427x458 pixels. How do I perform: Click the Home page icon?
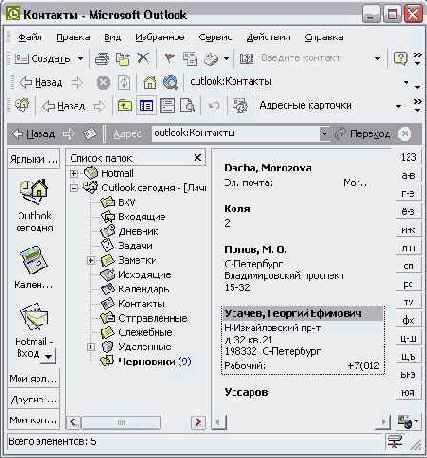[x=150, y=82]
